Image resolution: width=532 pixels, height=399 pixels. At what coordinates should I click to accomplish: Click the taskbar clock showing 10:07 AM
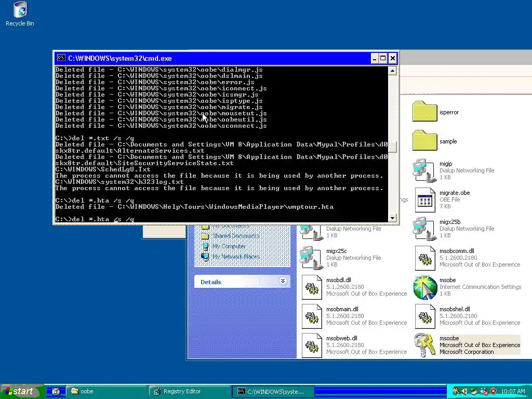[x=513, y=391]
